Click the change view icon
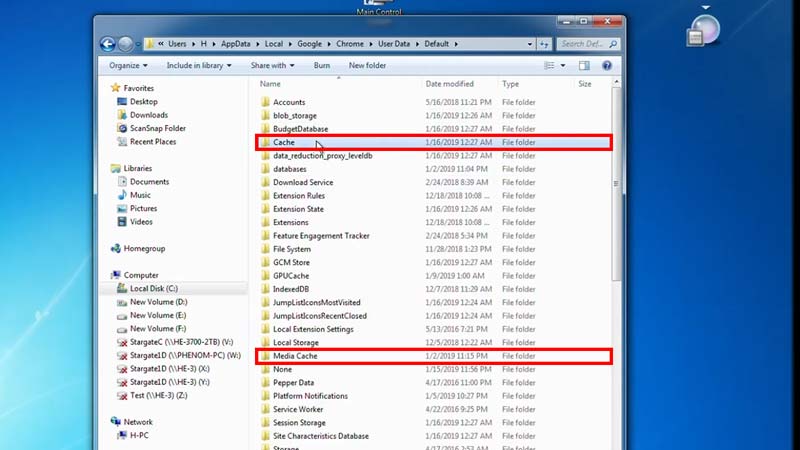This screenshot has width=800, height=450. [x=549, y=65]
